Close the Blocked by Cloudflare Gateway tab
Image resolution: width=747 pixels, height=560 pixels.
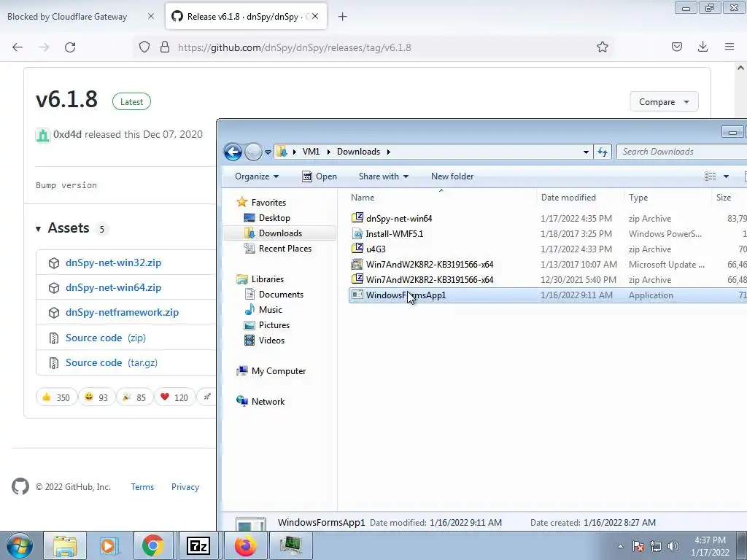(x=150, y=17)
